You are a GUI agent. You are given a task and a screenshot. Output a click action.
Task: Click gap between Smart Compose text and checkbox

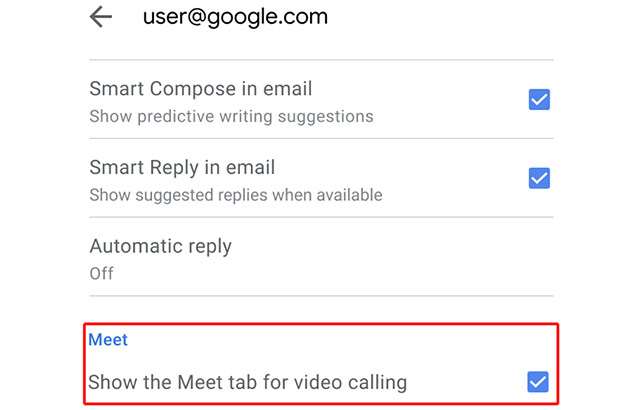tap(450, 100)
